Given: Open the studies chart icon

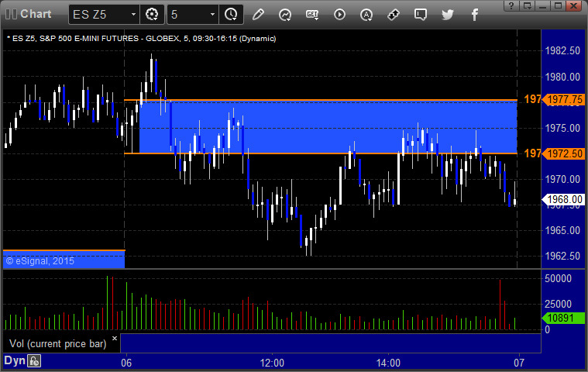Looking at the screenshot, I should (x=285, y=15).
